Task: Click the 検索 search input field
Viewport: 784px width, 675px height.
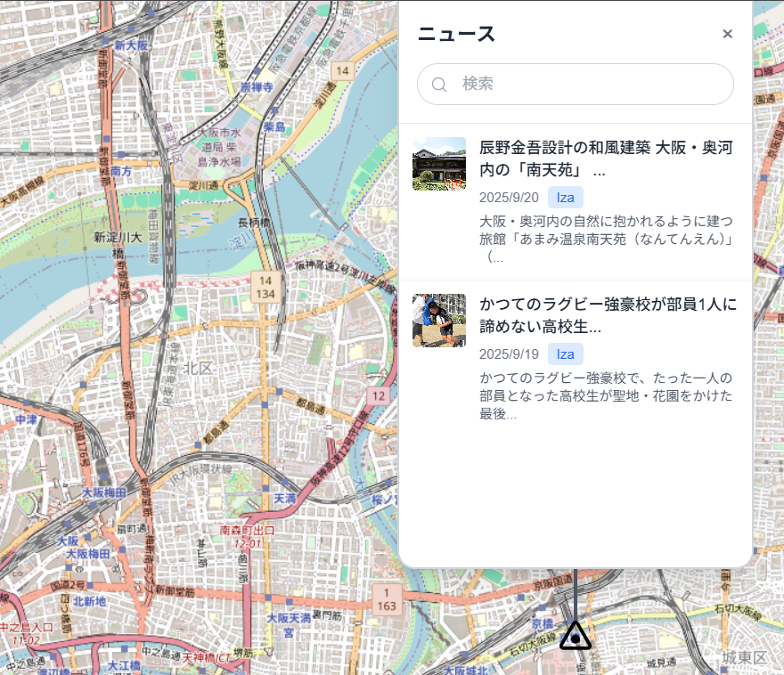Action: tap(576, 84)
